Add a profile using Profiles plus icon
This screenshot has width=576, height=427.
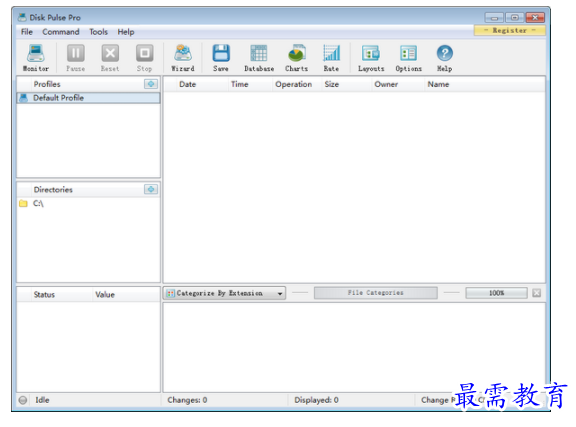pos(151,84)
